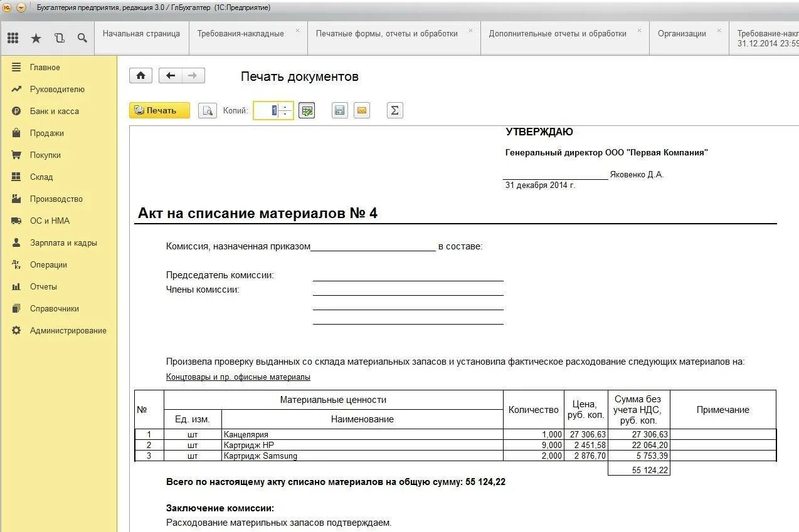Close the Дополнительные отчеты и обработки tab
The width and height of the screenshot is (799, 532).
click(x=640, y=30)
